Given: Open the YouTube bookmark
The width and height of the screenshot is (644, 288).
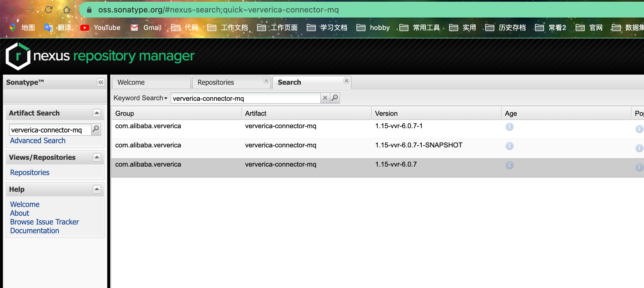Looking at the screenshot, I should click(100, 28).
